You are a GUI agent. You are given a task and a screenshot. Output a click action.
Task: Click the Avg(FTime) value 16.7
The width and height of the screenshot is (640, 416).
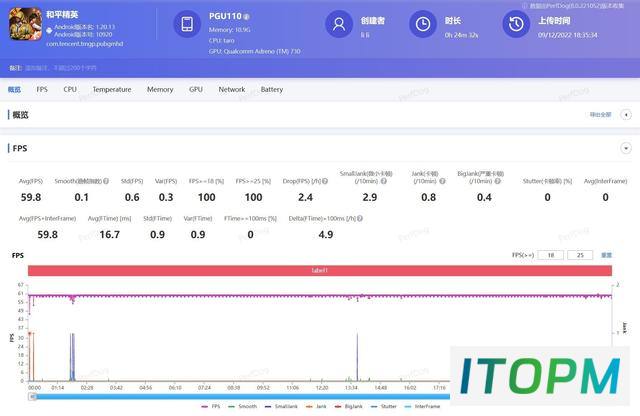pyautogui.click(x=110, y=235)
